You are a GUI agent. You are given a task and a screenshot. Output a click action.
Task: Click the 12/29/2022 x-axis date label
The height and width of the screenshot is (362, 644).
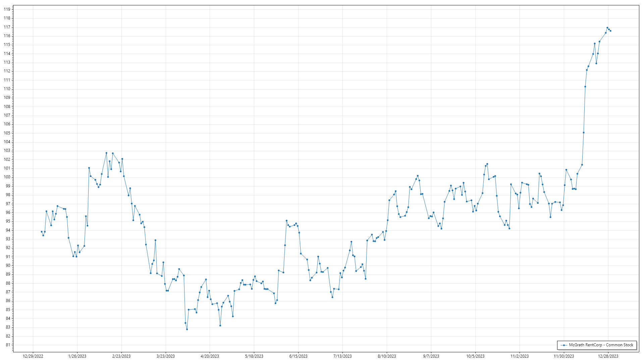tap(33, 356)
